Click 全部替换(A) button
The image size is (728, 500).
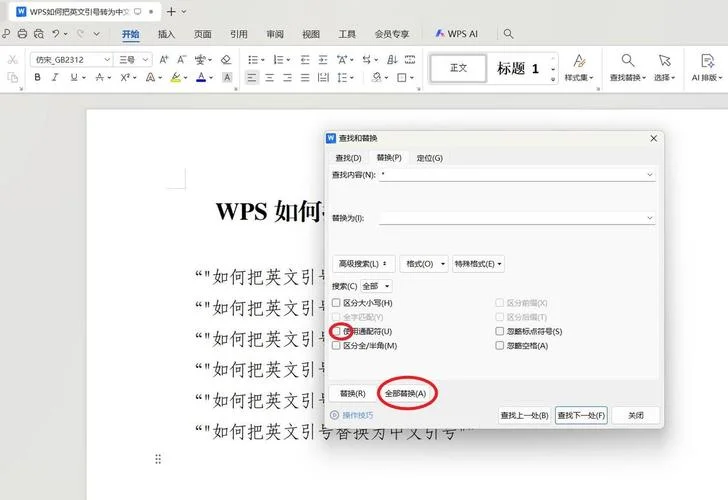pos(405,393)
